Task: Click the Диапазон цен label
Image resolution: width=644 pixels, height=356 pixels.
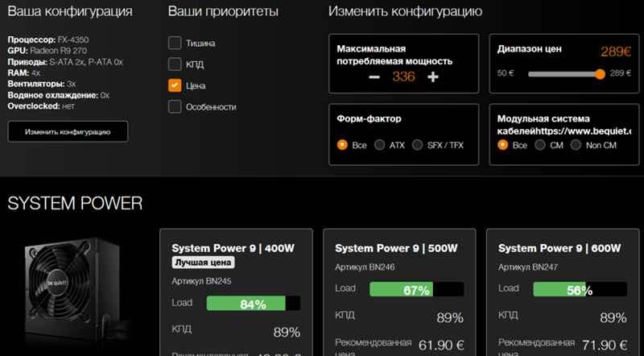Action: (x=530, y=49)
